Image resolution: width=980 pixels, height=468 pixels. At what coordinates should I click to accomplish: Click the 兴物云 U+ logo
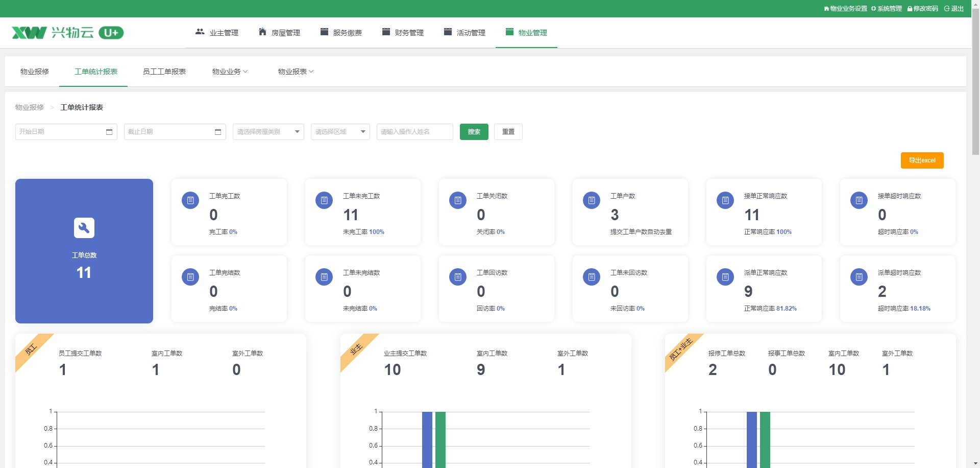coord(68,33)
